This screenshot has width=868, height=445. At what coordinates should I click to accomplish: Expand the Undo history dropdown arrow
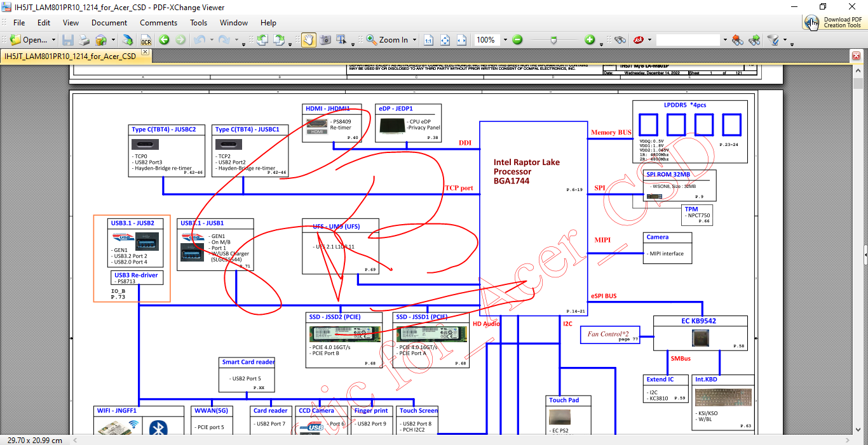211,39
